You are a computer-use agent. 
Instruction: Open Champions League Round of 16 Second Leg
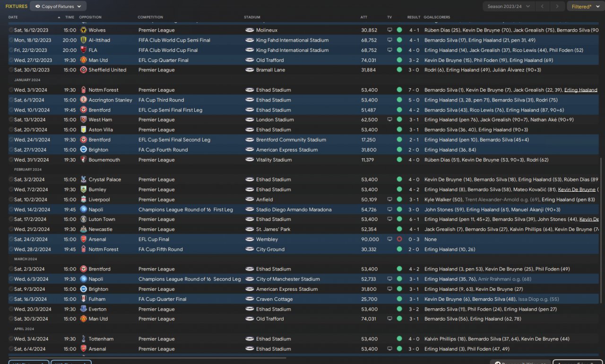pos(190,279)
